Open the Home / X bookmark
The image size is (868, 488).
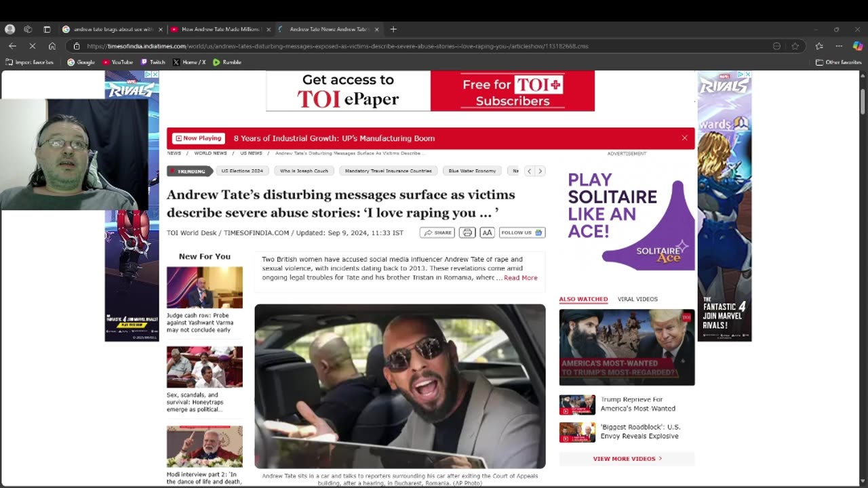tap(189, 62)
